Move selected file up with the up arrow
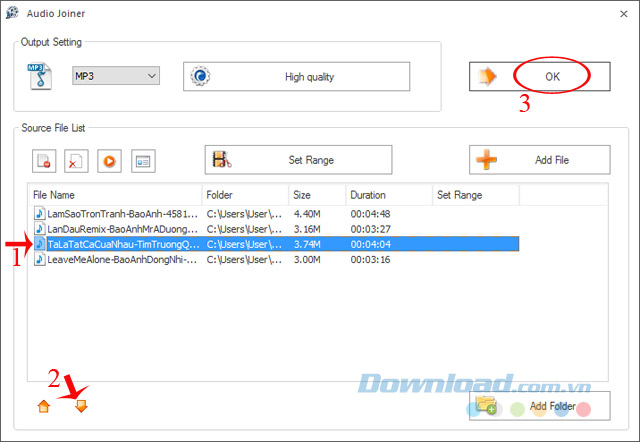Screen dimensions: 640x442 (44, 406)
